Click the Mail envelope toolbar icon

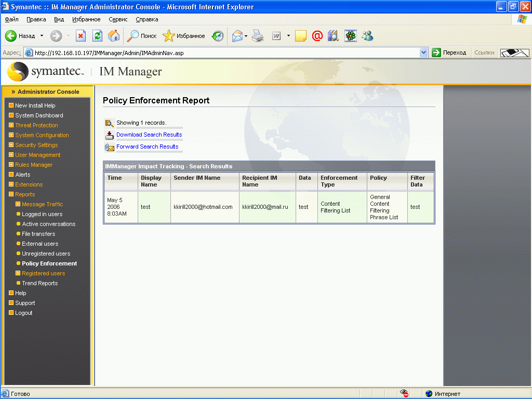pyautogui.click(x=237, y=36)
